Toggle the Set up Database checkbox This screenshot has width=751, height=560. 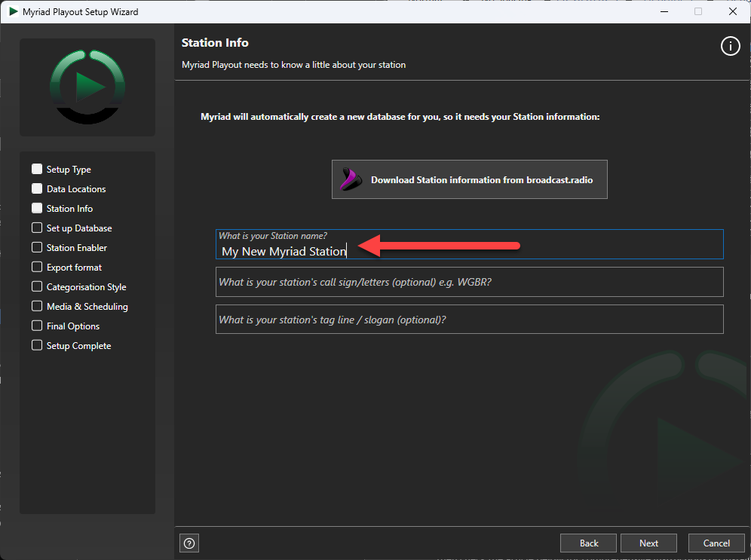37,228
